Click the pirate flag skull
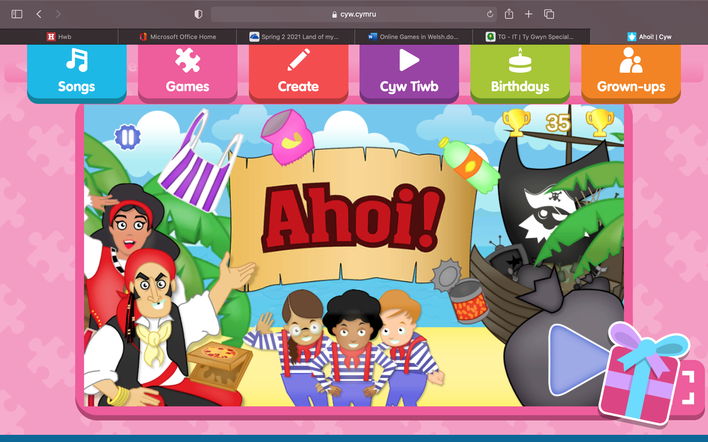 [552, 213]
